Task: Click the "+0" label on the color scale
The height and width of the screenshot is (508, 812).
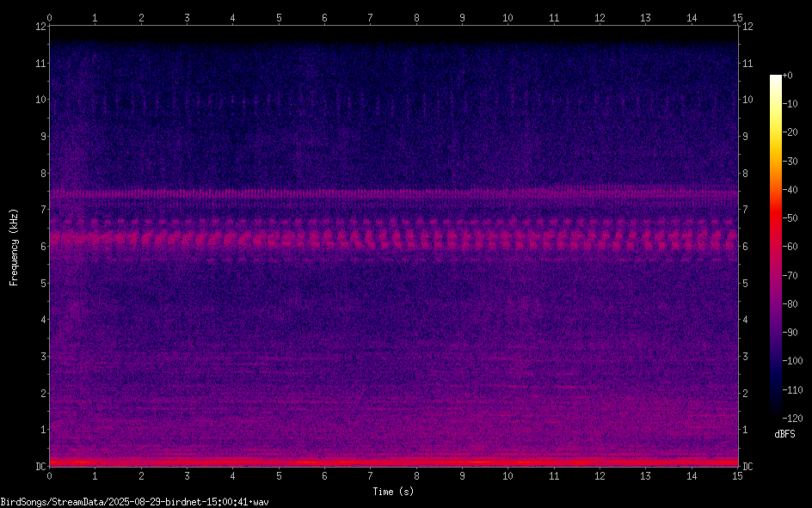Action: coord(787,76)
